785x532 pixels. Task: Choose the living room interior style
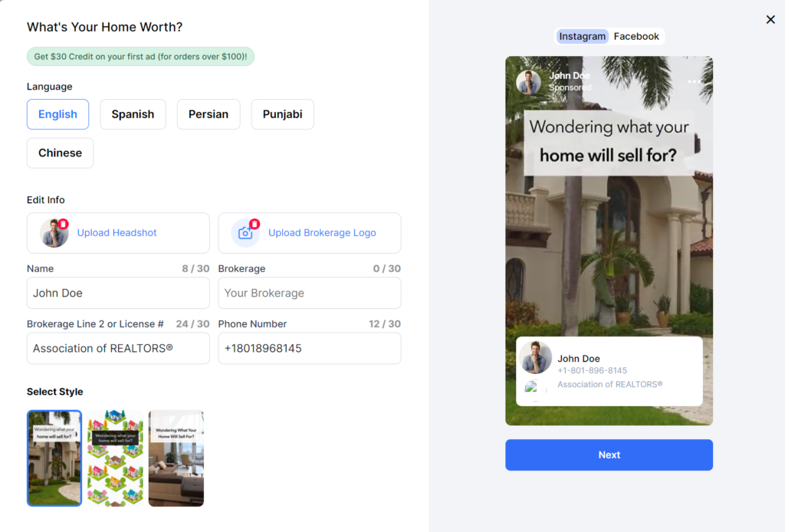[x=176, y=458]
